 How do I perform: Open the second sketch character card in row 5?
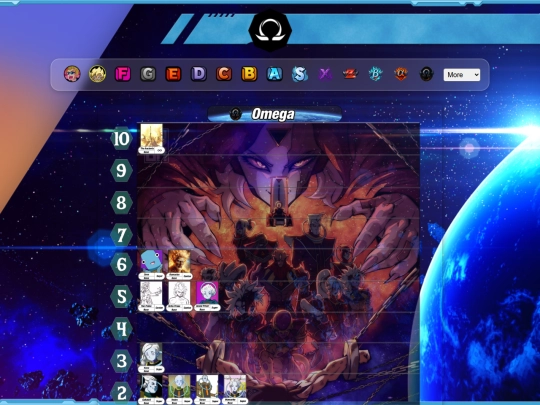click(179, 296)
